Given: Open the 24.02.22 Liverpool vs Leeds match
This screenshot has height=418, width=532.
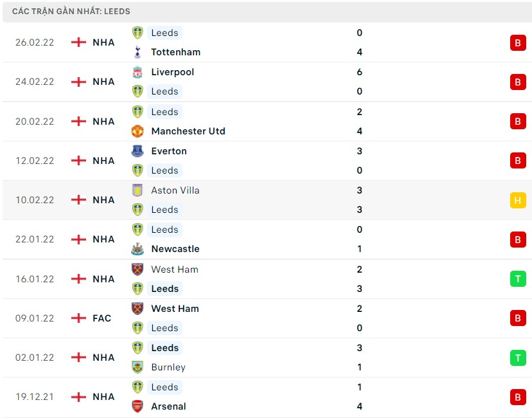Looking at the screenshot, I should 257,82.
